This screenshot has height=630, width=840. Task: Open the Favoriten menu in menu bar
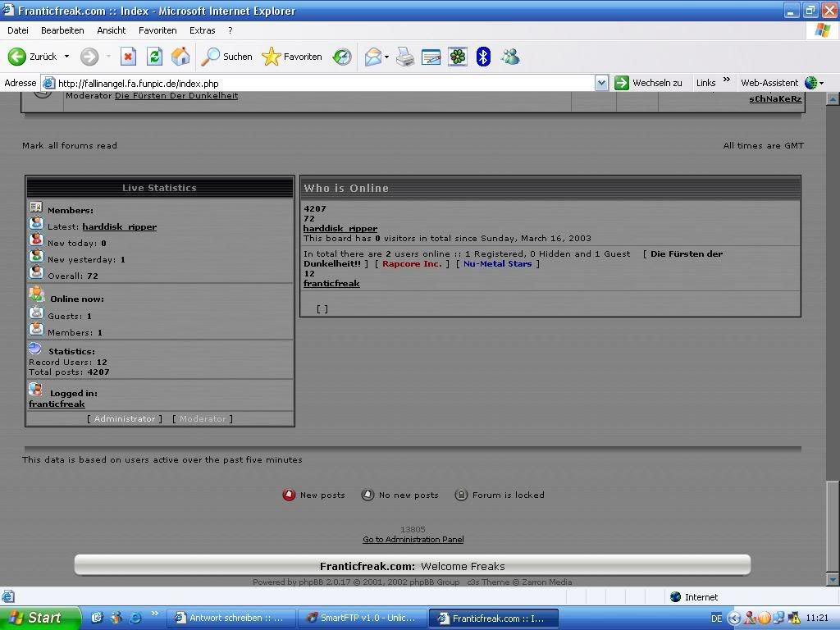click(x=157, y=30)
